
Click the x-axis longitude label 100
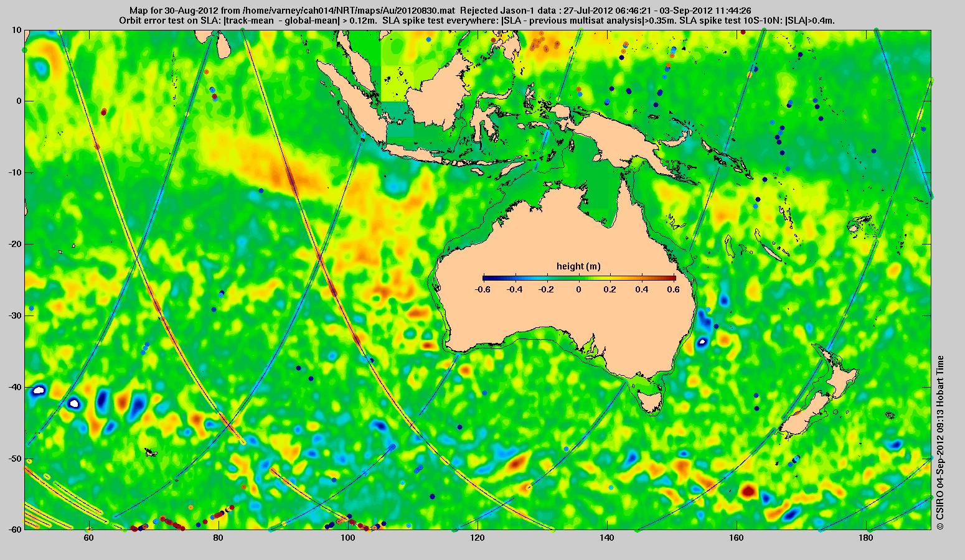pos(347,538)
